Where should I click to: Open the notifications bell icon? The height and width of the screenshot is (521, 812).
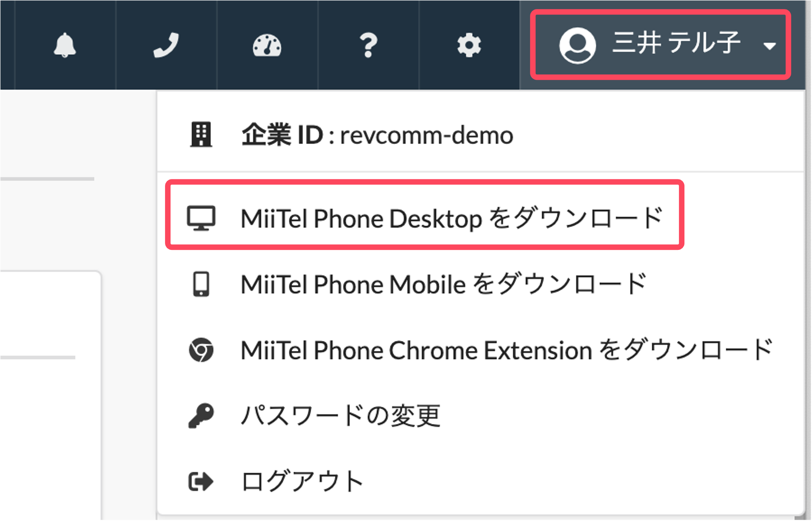click(x=65, y=45)
